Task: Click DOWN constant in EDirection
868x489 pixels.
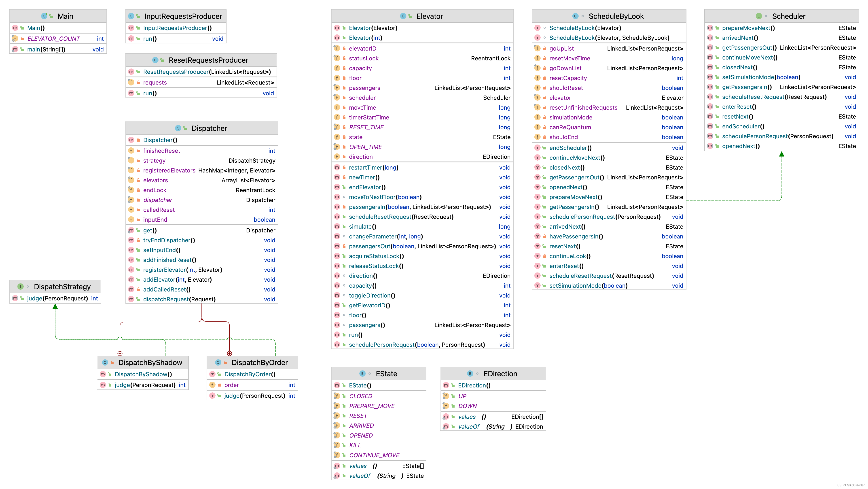Action: click(x=493, y=406)
